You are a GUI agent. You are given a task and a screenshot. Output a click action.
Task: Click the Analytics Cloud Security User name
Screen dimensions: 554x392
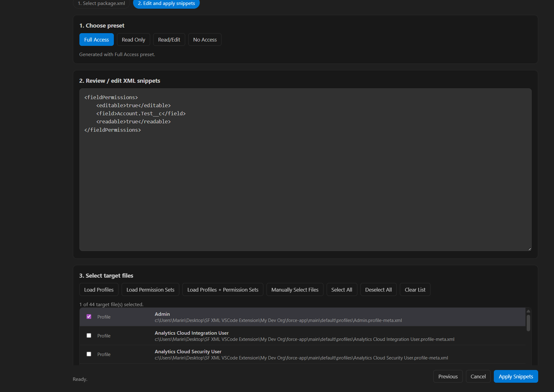(188, 351)
